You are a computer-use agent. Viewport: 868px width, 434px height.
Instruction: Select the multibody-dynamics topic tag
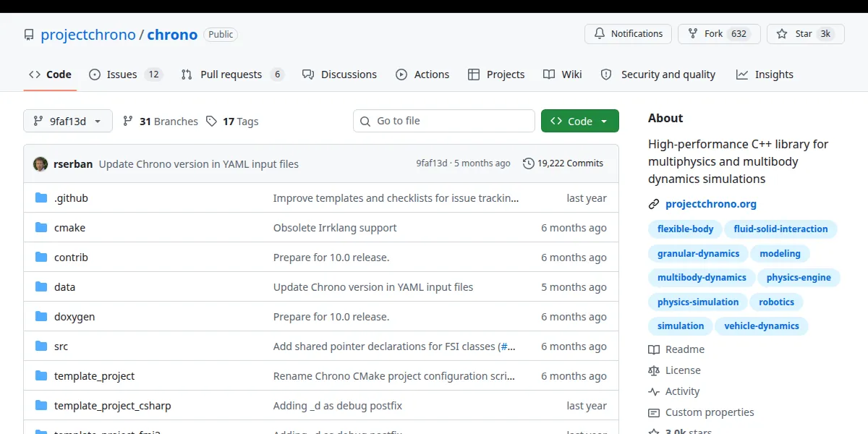point(702,278)
